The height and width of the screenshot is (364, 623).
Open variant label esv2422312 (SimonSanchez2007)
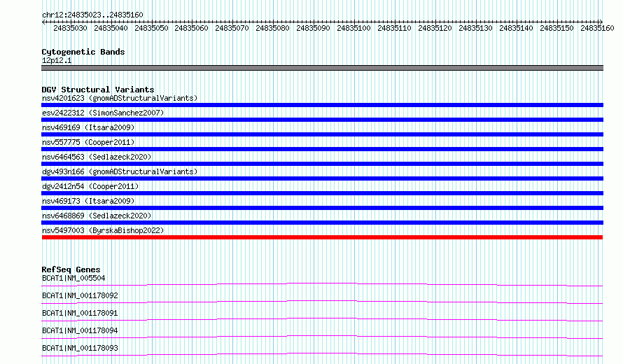(103, 113)
